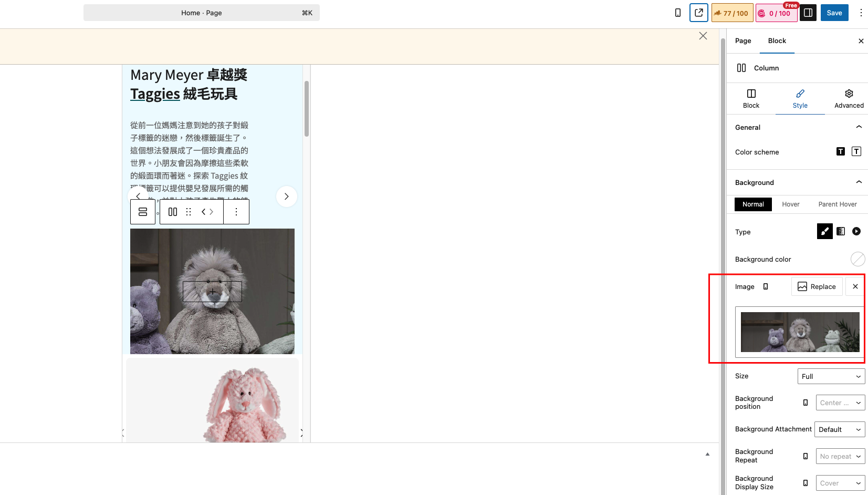
Task: Open the Background Attachment dropdown
Action: (x=840, y=429)
